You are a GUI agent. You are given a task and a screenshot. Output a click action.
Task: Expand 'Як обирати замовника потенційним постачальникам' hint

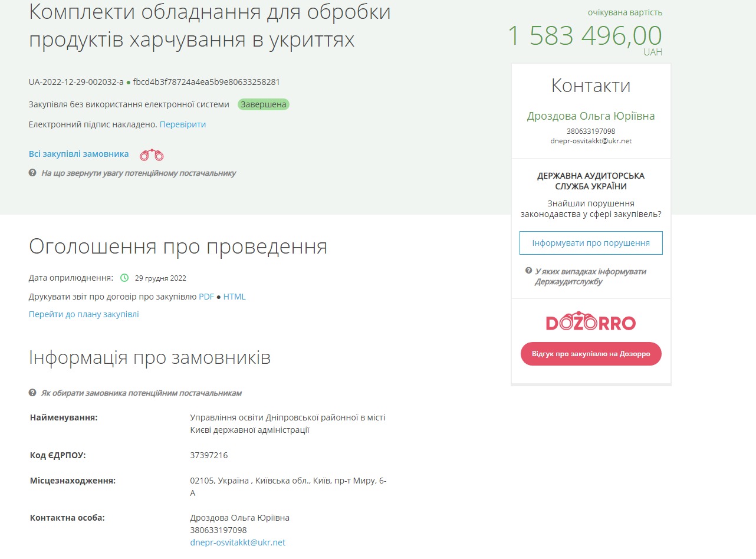pyautogui.click(x=141, y=393)
